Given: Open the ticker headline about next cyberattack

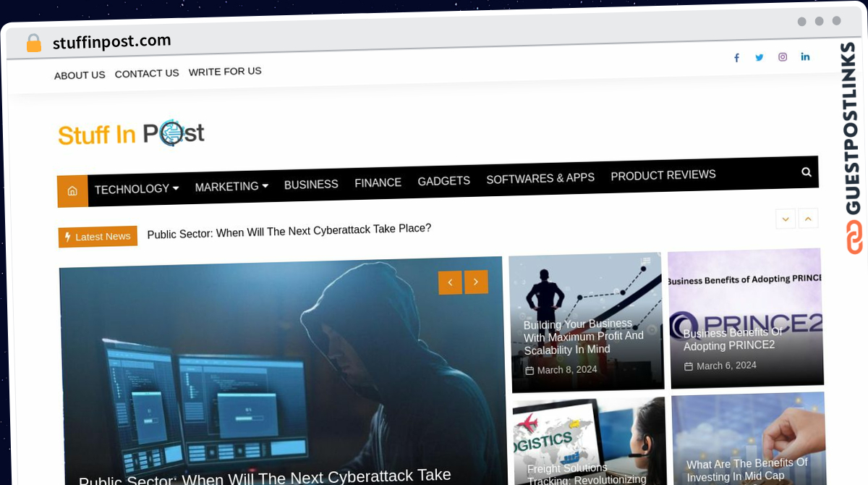Looking at the screenshot, I should pos(289,231).
